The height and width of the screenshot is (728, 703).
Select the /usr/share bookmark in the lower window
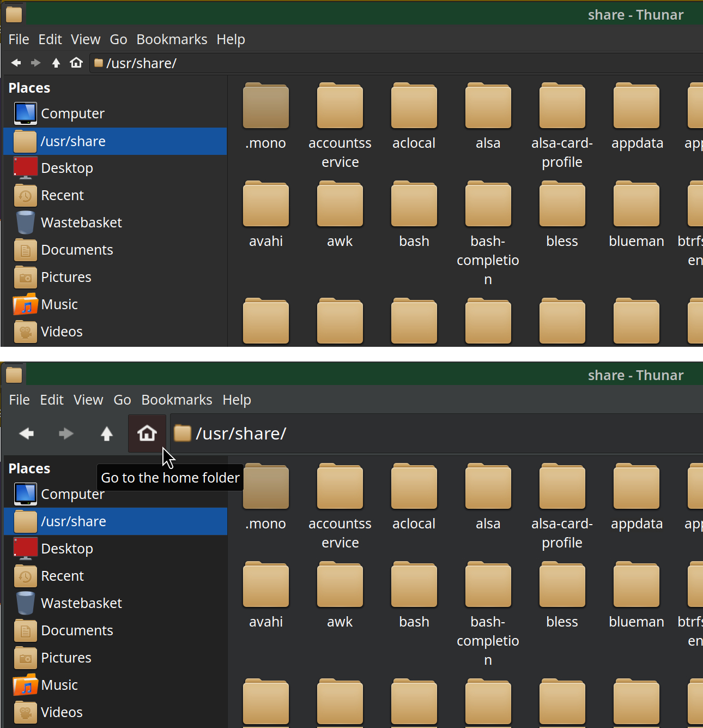[x=116, y=521]
